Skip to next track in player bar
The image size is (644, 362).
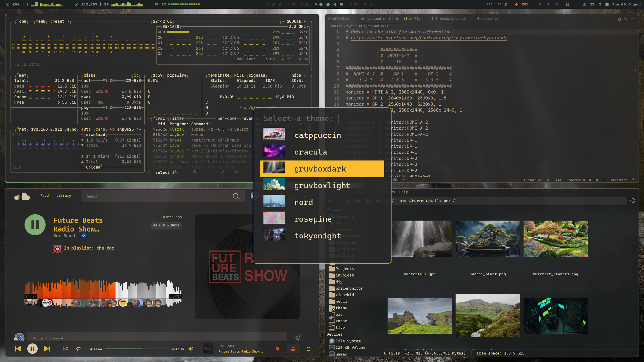[x=47, y=348]
